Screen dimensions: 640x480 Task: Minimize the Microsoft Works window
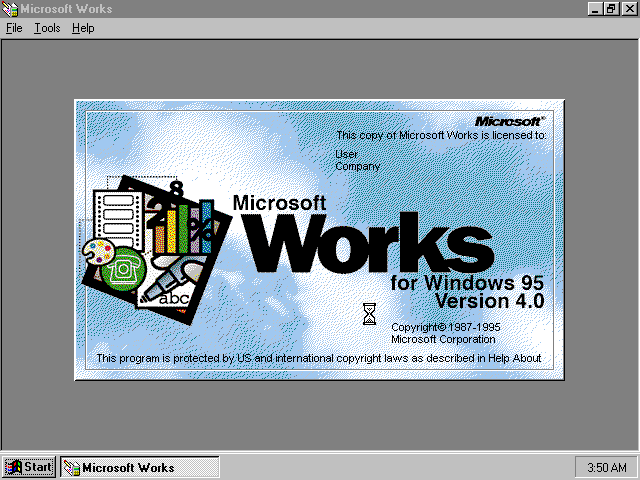[597, 9]
